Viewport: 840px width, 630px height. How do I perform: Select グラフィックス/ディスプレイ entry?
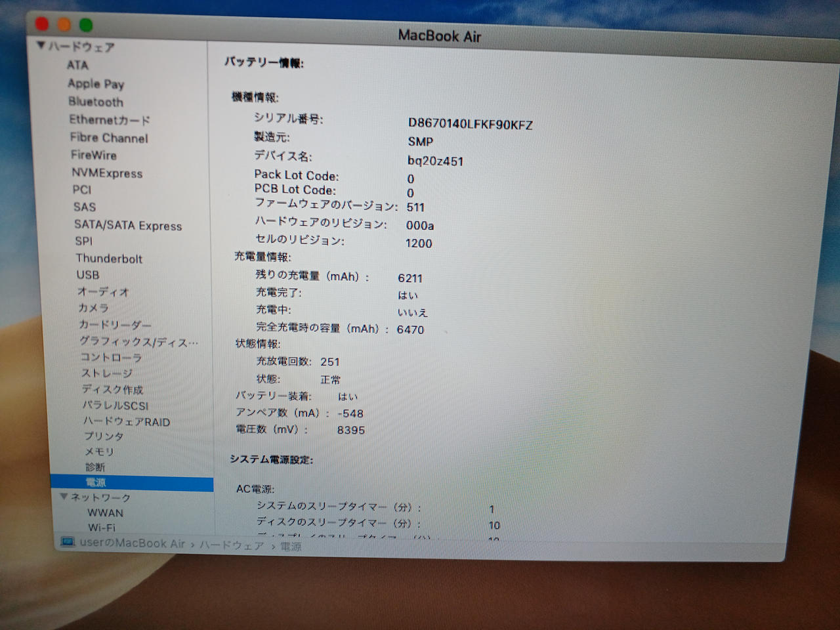(138, 342)
